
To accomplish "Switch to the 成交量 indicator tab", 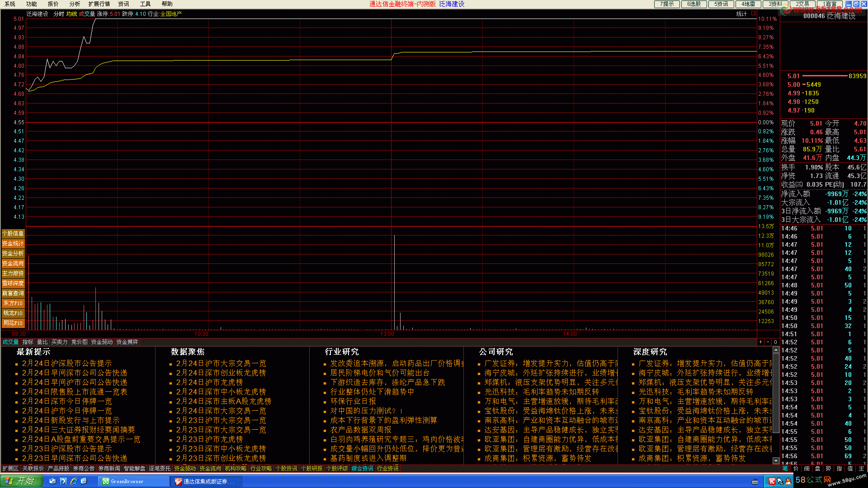I will [x=10, y=342].
